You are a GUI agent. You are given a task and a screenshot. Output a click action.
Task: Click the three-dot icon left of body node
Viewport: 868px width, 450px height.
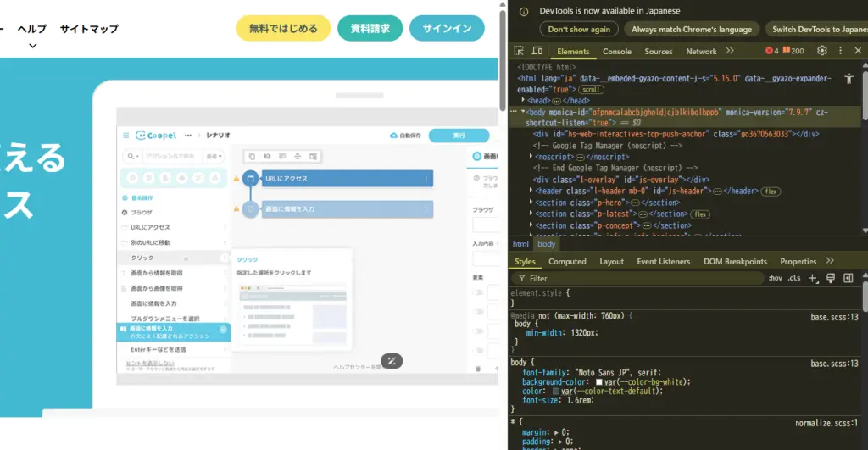514,112
